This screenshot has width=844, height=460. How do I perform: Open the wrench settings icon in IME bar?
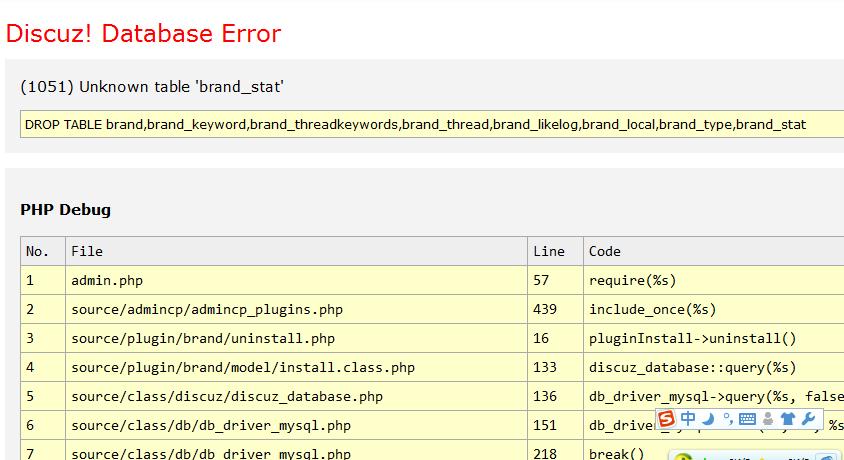[x=808, y=419]
